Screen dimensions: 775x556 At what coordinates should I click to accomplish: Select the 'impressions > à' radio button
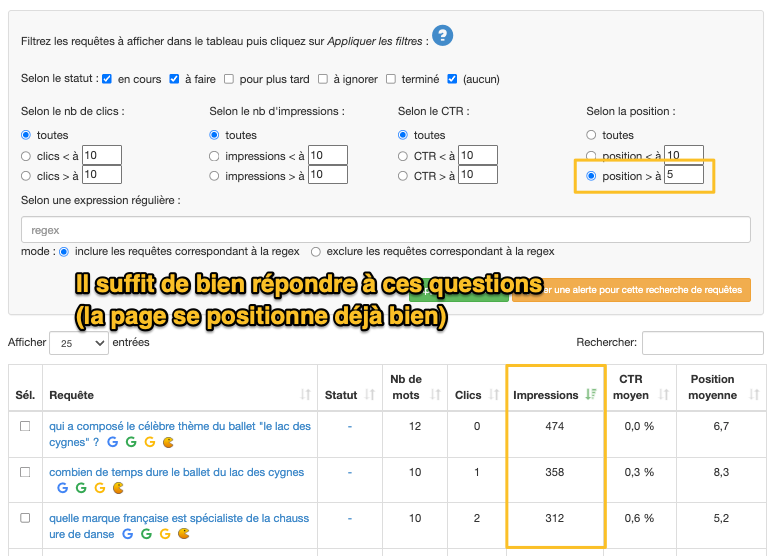click(214, 176)
